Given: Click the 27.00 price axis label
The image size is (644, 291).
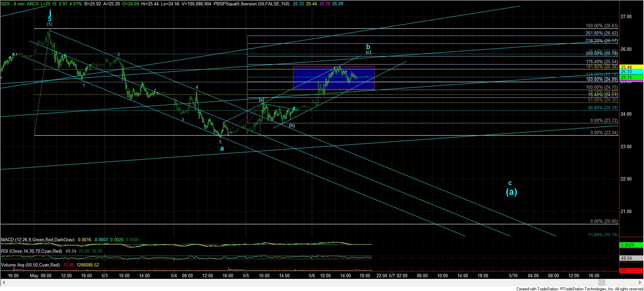Looking at the screenshot, I should coord(626,16).
